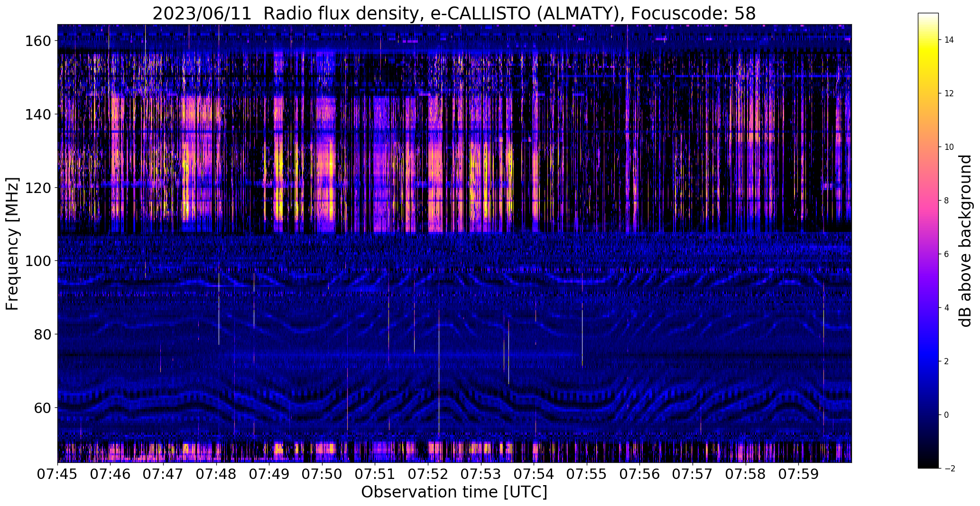This screenshot has height=506, width=980.
Task: Click the 07:53 time tick label
Action: (x=481, y=474)
